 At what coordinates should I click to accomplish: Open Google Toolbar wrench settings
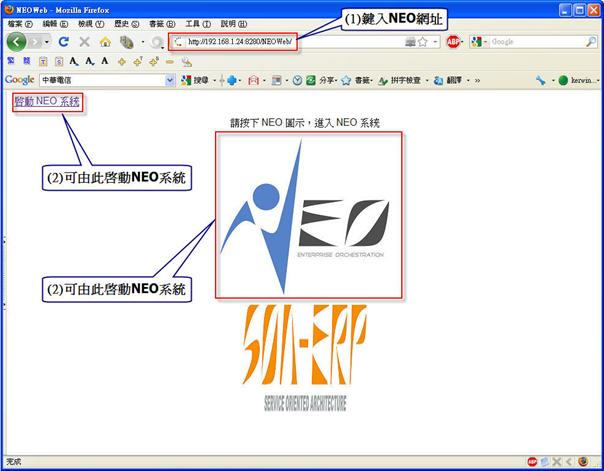[541, 80]
